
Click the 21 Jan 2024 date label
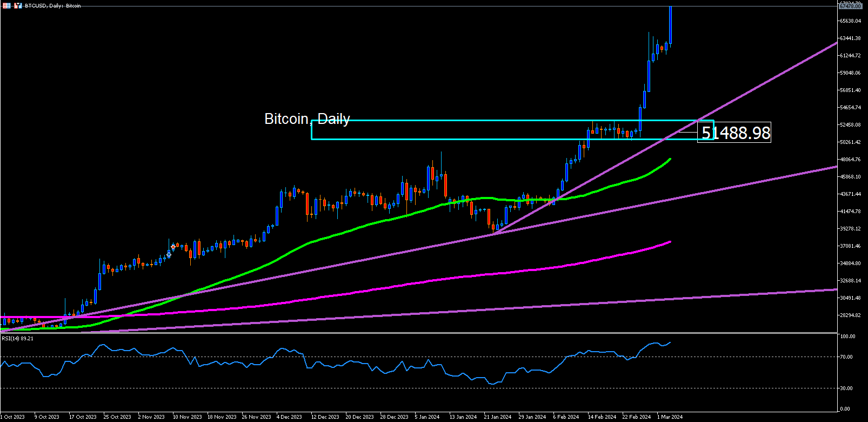point(498,417)
